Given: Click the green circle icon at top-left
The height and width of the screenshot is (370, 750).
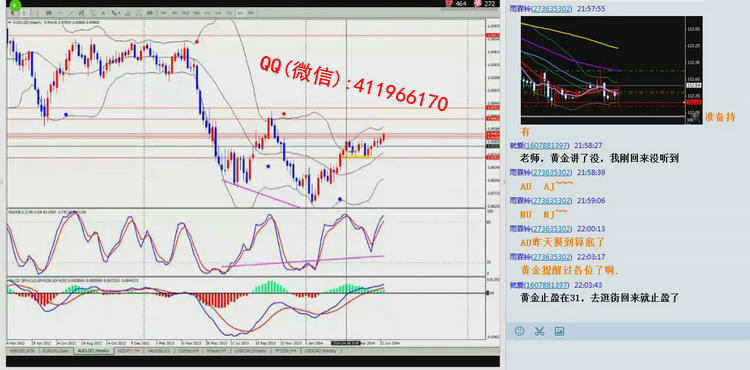Looking at the screenshot, I should click(15, 5).
